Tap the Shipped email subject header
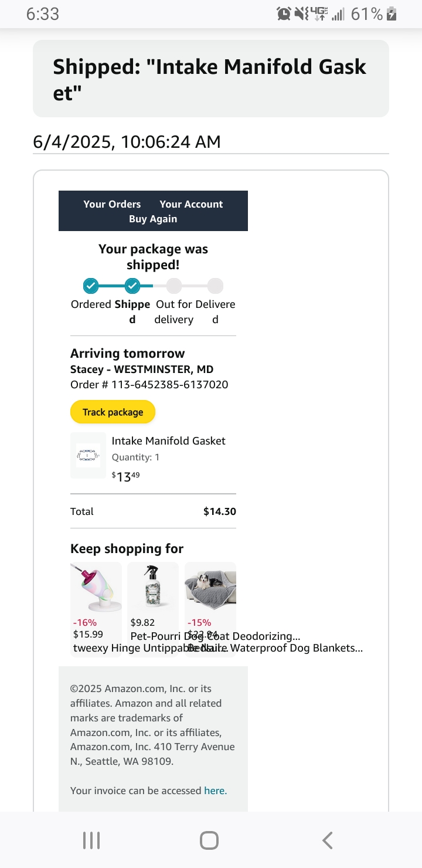The width and height of the screenshot is (422, 868). 211,79
